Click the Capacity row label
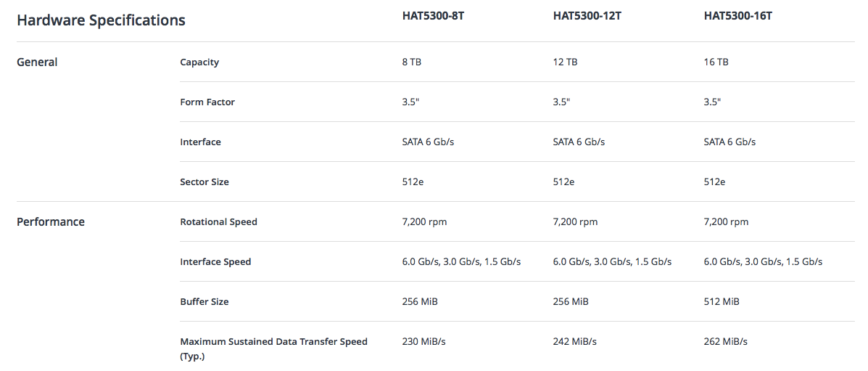Viewport: 868px width, 371px height. coord(199,62)
